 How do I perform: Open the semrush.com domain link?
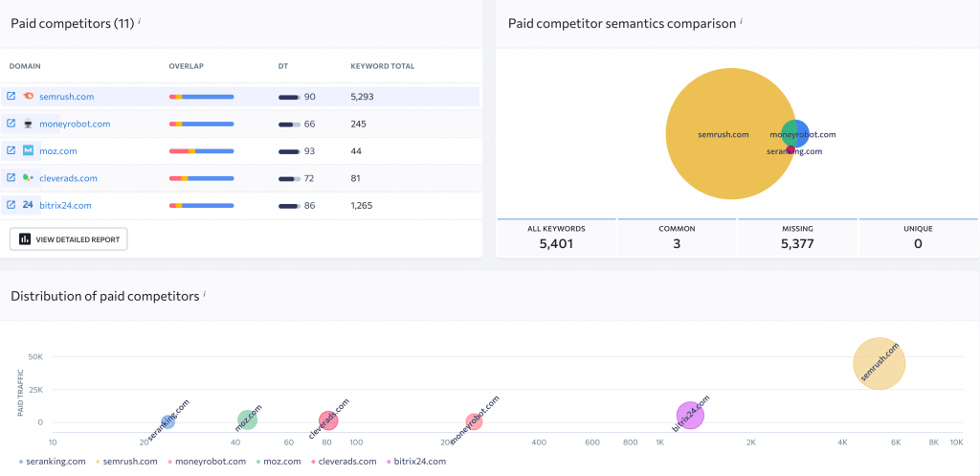point(67,97)
